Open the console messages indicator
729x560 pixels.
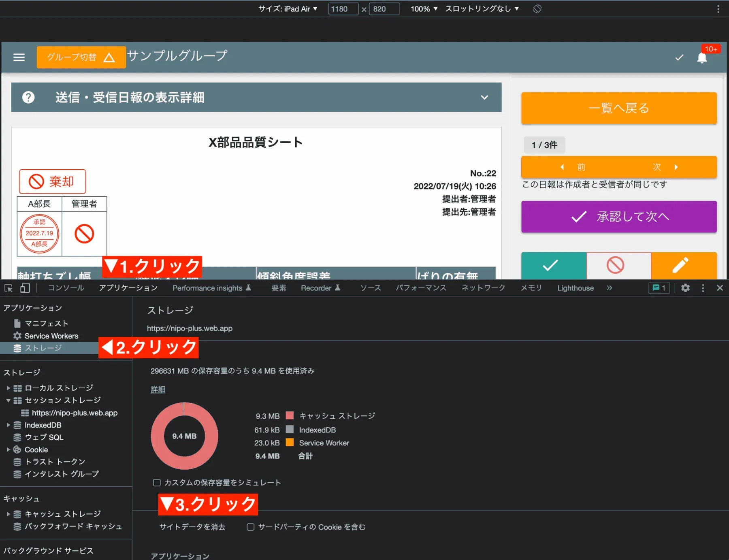658,288
